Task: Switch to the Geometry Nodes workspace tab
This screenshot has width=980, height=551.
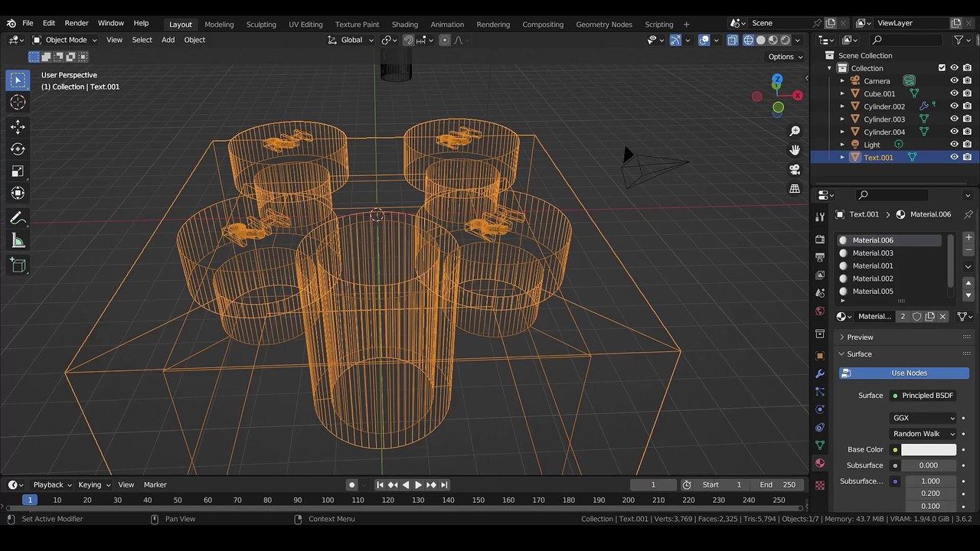Action: (x=604, y=24)
